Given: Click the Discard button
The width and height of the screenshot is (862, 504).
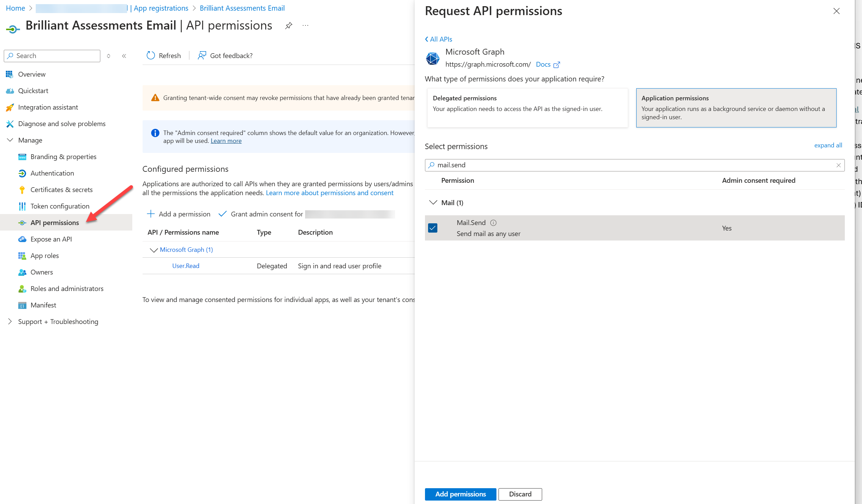Looking at the screenshot, I should click(520, 494).
